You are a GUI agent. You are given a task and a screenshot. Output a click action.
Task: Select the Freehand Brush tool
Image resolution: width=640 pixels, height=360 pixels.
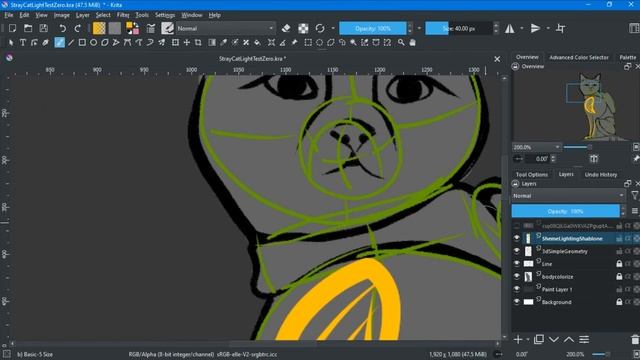coord(60,42)
